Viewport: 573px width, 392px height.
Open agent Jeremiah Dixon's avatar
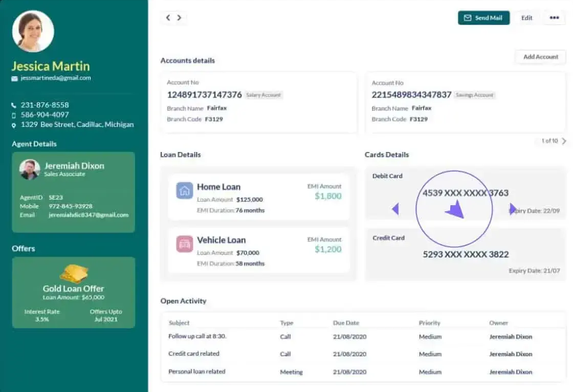pos(30,169)
